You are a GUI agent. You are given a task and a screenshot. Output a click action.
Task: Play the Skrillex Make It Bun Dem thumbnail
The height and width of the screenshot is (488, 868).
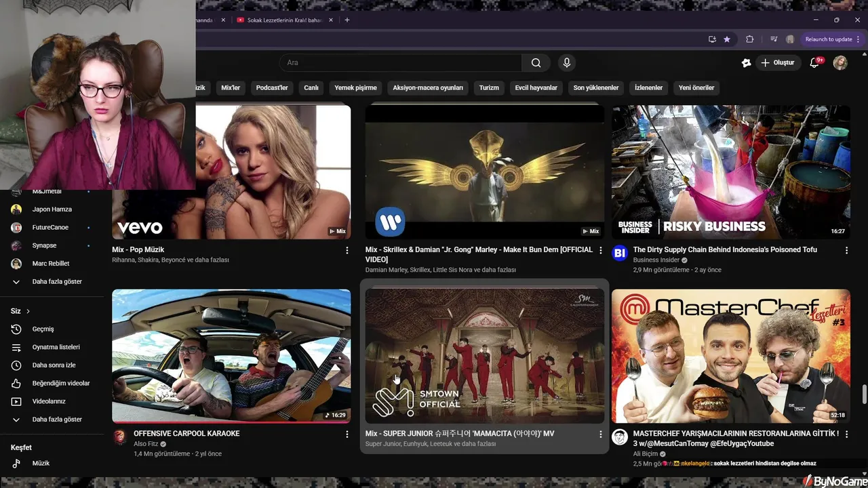pyautogui.click(x=484, y=172)
